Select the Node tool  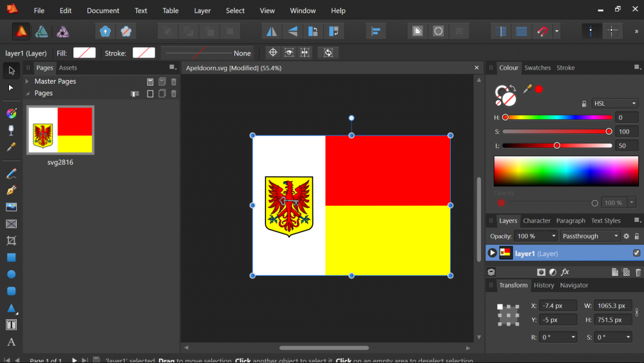point(11,88)
